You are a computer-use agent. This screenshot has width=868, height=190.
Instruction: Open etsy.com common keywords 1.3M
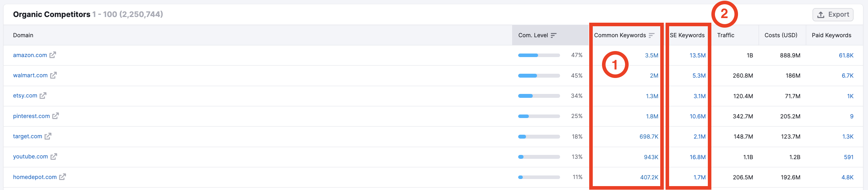[652, 96]
